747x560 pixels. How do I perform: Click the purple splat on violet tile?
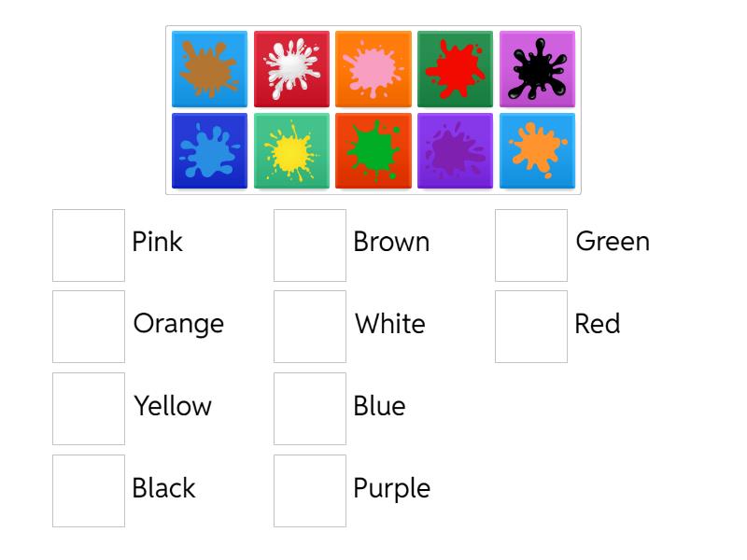(455, 151)
